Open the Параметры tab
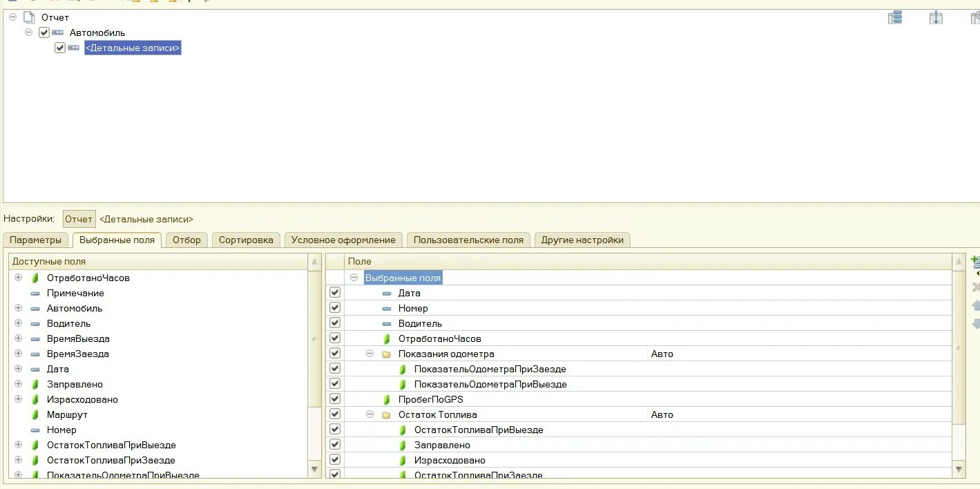 point(36,240)
